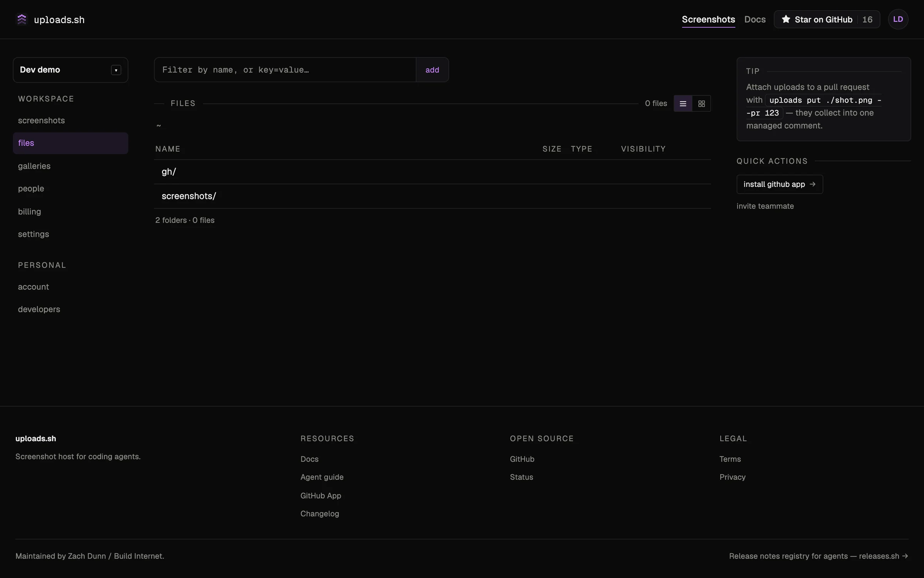Open people in the sidebar
Image resolution: width=924 pixels, height=578 pixels.
click(x=70, y=188)
